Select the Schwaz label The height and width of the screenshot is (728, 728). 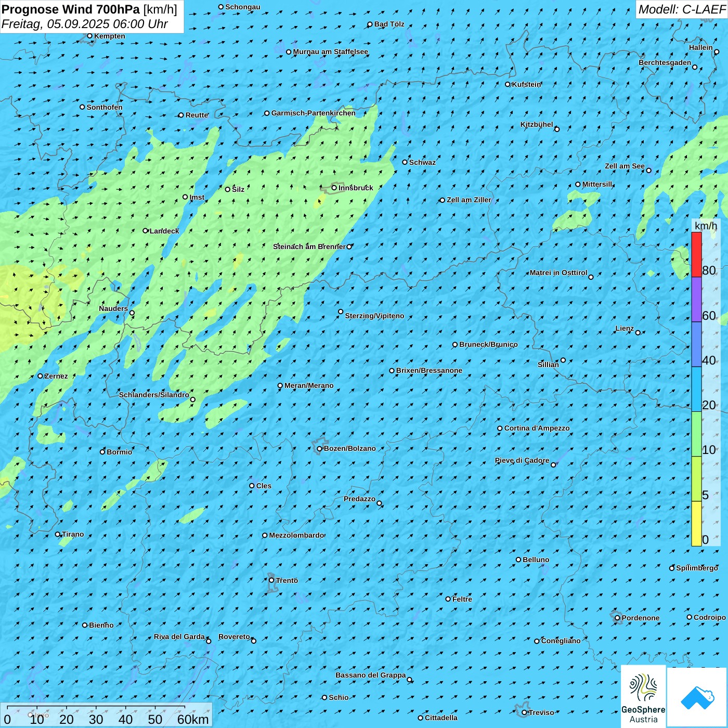(422, 162)
